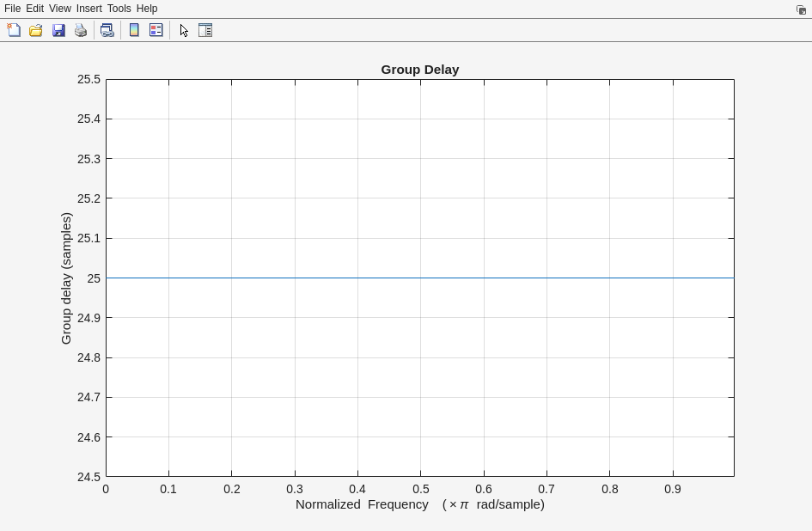
Task: Click the Link Plot toolbar icon
Action: click(x=107, y=30)
